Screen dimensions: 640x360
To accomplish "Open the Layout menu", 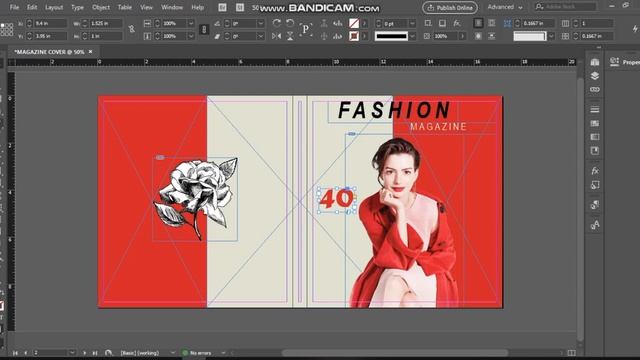I will coord(54,7).
